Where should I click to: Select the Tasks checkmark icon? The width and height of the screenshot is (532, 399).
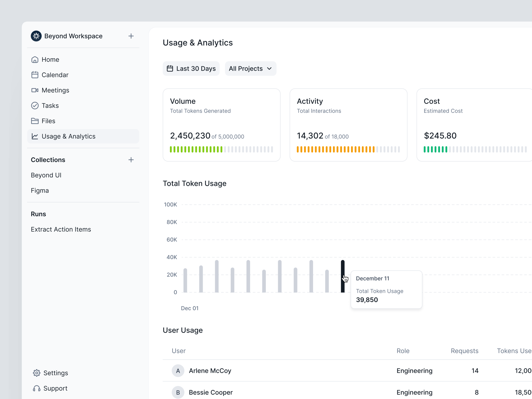(x=35, y=106)
